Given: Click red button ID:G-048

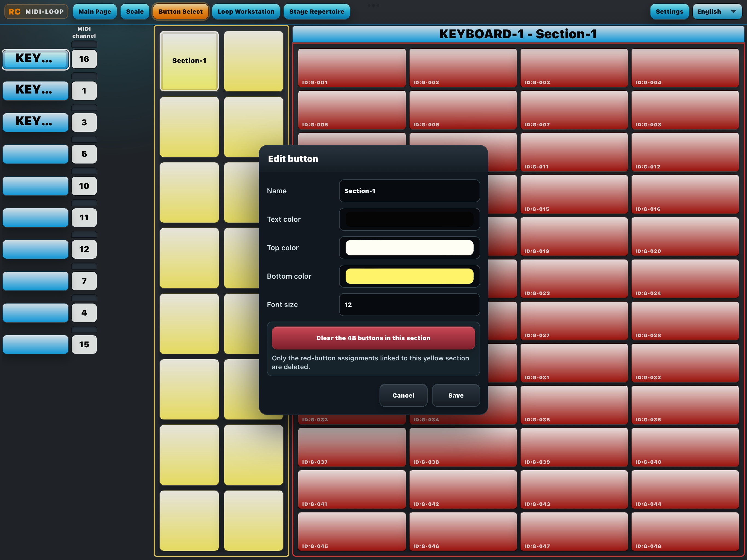Looking at the screenshot, I should tap(685, 532).
